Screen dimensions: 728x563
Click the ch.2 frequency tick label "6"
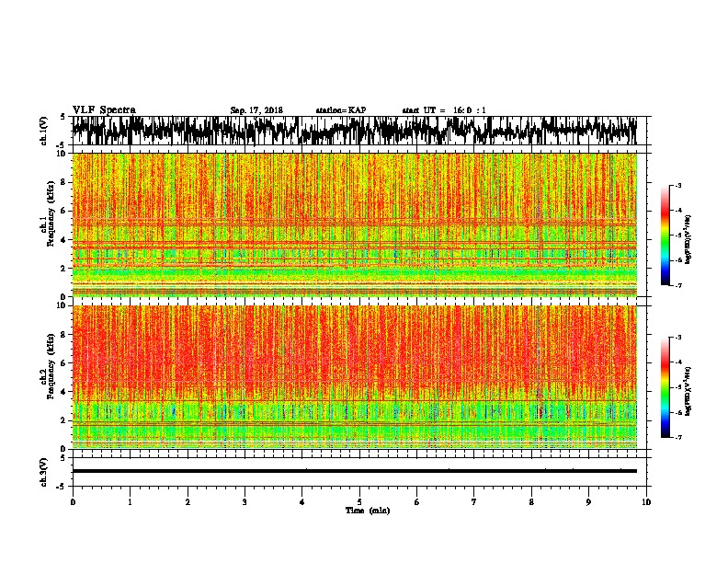coord(63,362)
